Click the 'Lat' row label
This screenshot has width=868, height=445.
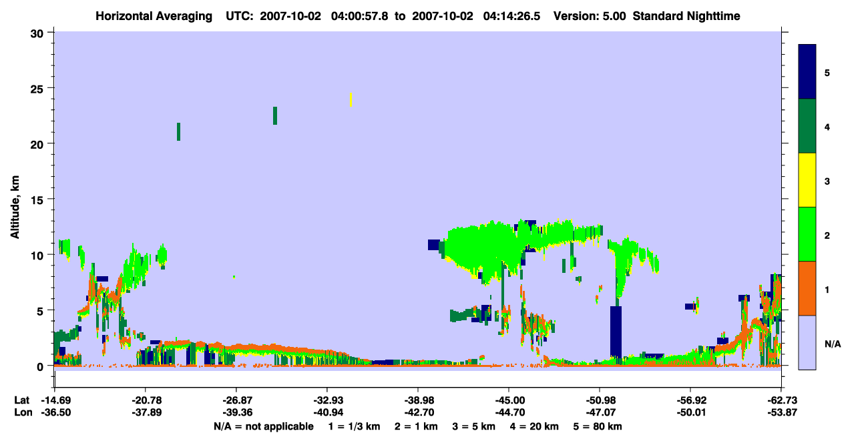(x=21, y=400)
